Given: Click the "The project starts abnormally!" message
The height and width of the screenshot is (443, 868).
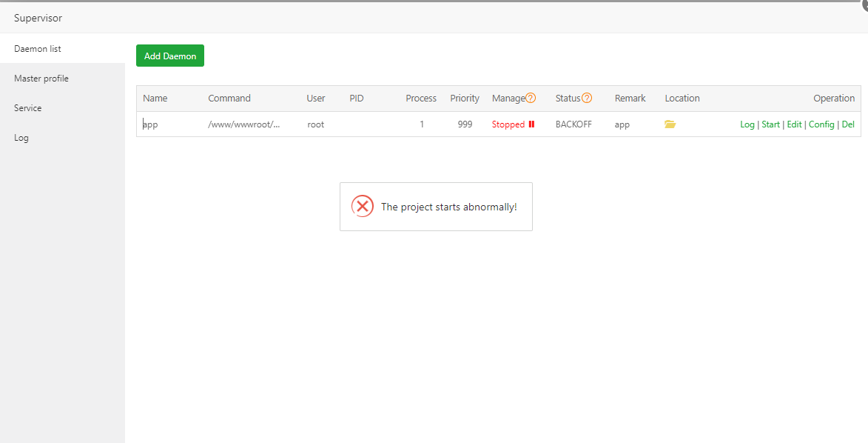Looking at the screenshot, I should [448, 207].
